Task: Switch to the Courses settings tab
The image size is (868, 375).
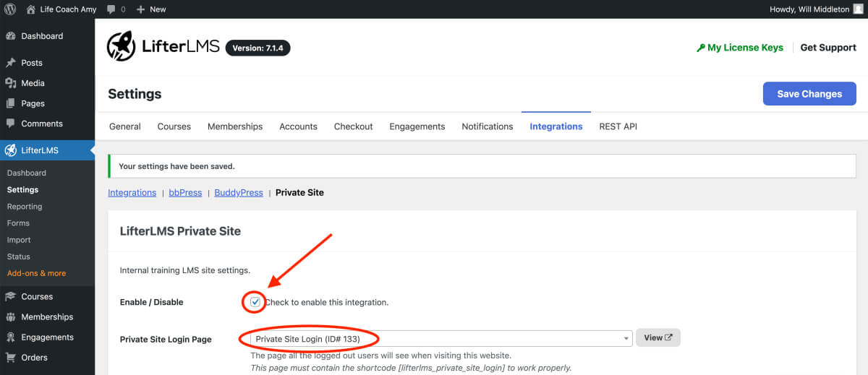Action: pos(174,126)
